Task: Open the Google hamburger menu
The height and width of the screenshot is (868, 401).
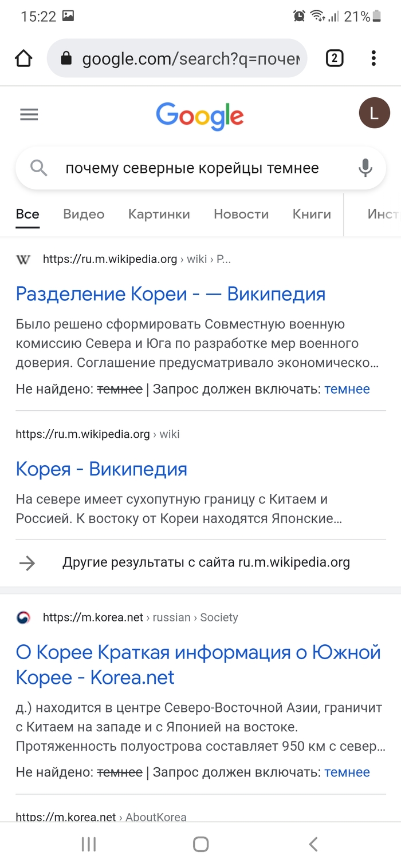Action: click(29, 115)
